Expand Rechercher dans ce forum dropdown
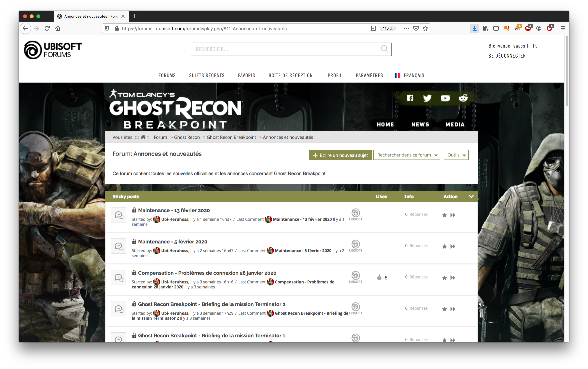The image size is (588, 369). [x=407, y=155]
